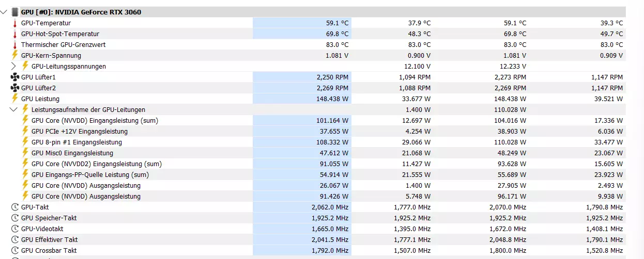Click lightning icon beside GPU Core (NVVDD2) Eingangsleistung
644x259 pixels.
(25, 164)
